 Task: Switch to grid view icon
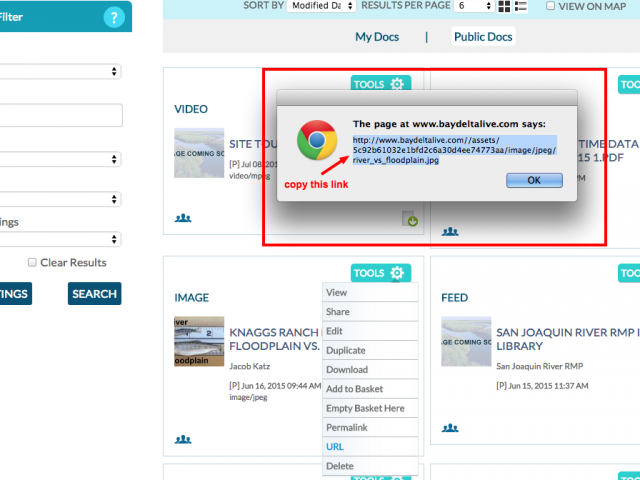coord(504,6)
